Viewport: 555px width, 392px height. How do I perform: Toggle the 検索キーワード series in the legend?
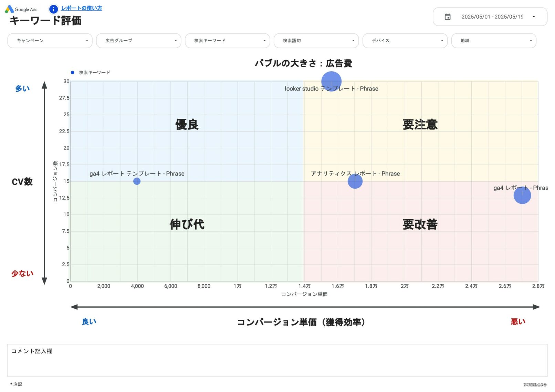pyautogui.click(x=93, y=72)
